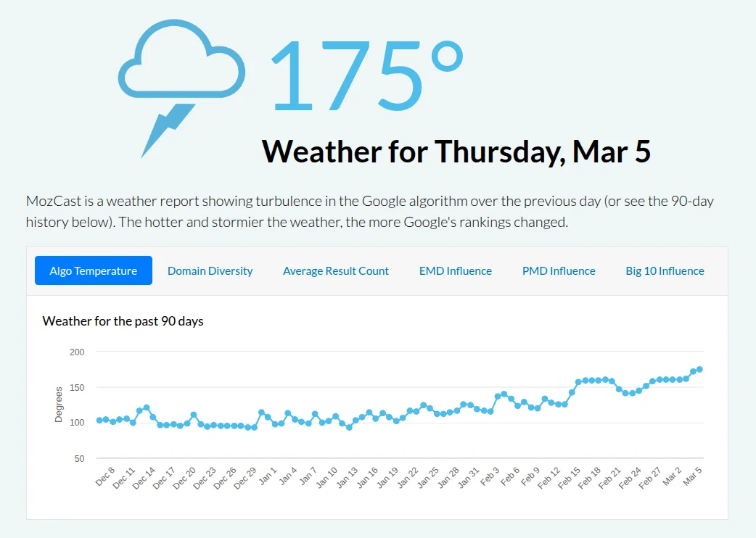Click the Mar 5 x-axis date label
756x538 pixels.
pos(693,476)
